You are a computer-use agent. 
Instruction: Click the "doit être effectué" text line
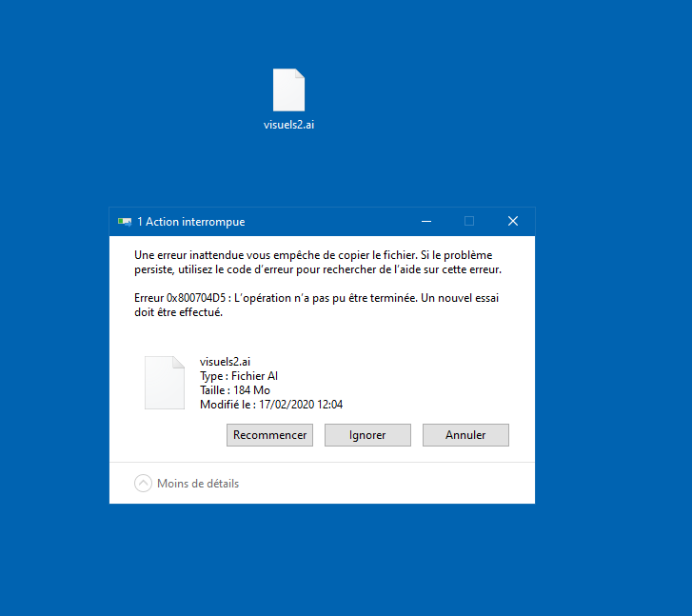point(178,313)
